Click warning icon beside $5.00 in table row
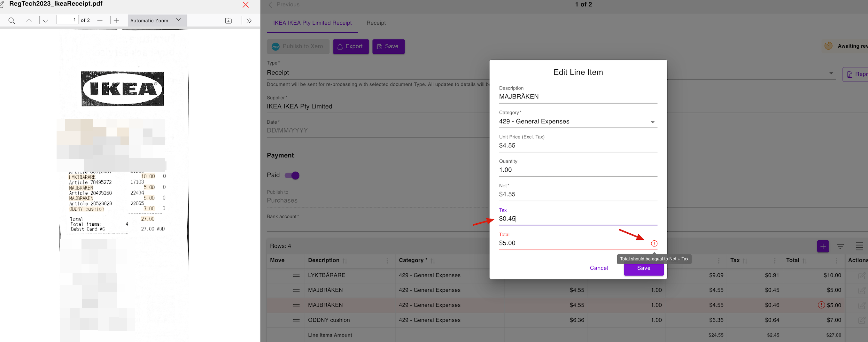The height and width of the screenshot is (342, 868). [821, 305]
